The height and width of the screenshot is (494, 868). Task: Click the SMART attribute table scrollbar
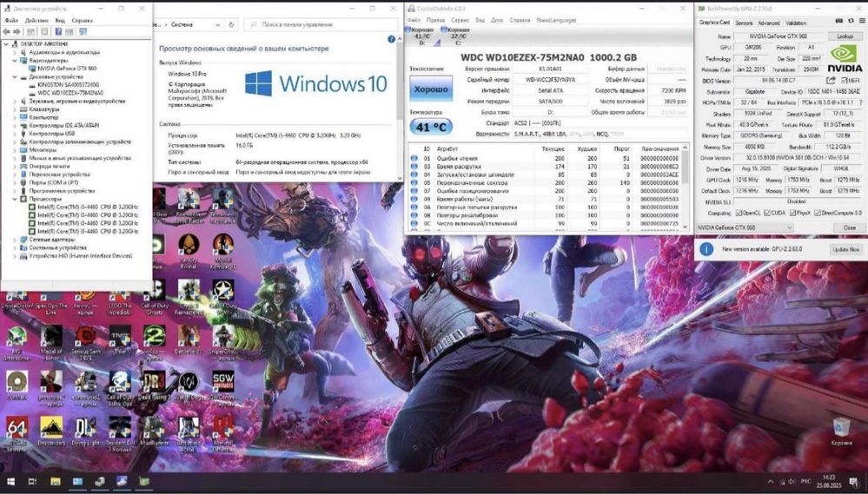[x=686, y=187]
